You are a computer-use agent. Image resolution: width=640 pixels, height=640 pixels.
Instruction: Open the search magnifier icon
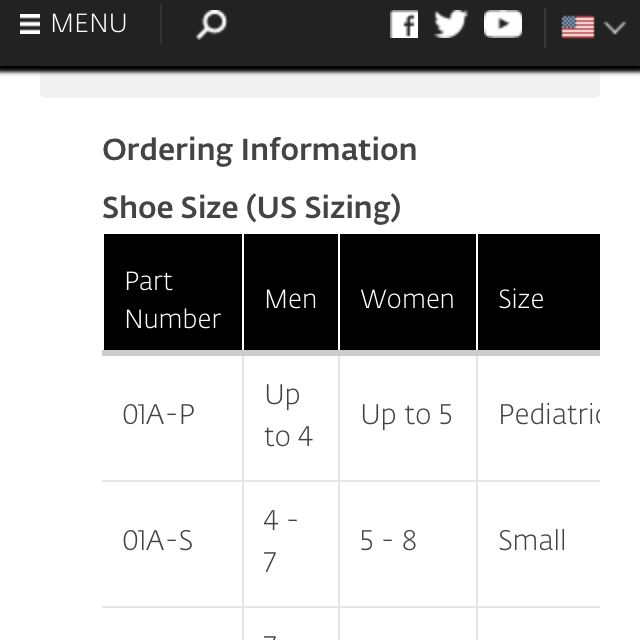[x=211, y=24]
